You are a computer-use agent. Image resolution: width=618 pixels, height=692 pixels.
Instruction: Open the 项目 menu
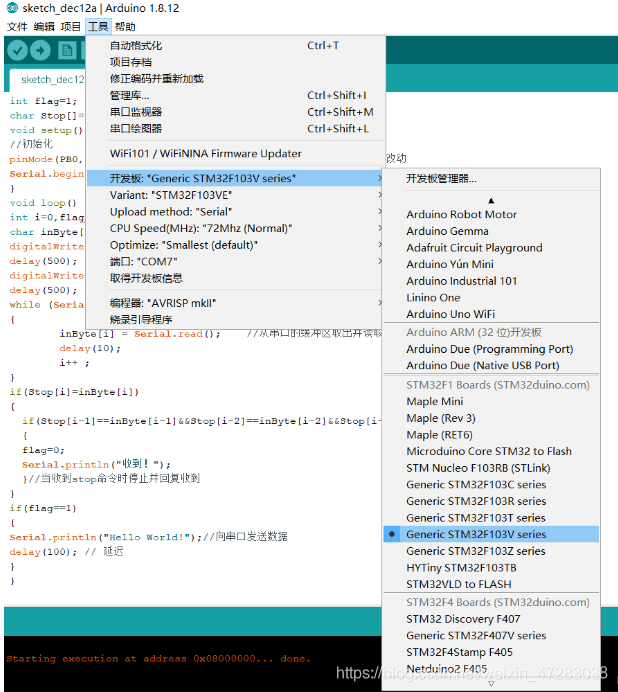[x=71, y=26]
